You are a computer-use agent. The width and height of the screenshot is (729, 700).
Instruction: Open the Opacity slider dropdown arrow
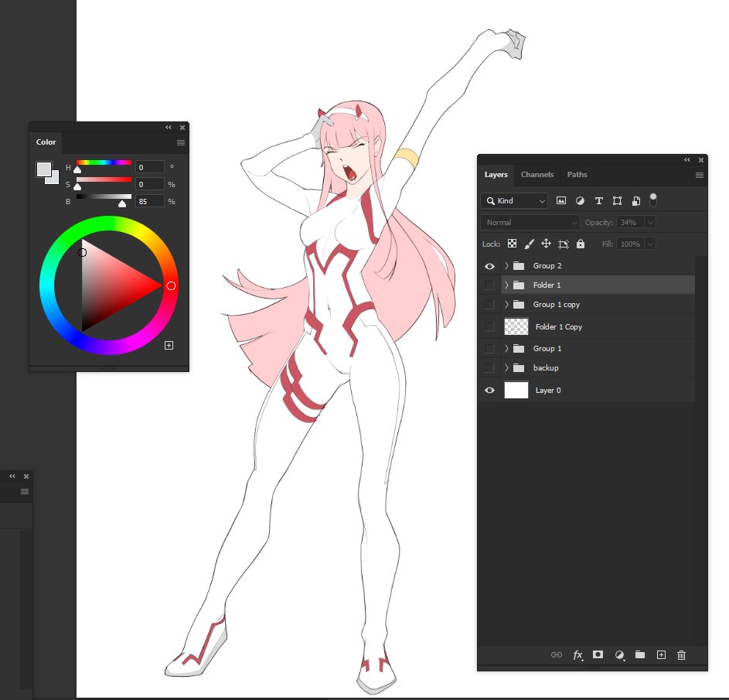tap(650, 222)
